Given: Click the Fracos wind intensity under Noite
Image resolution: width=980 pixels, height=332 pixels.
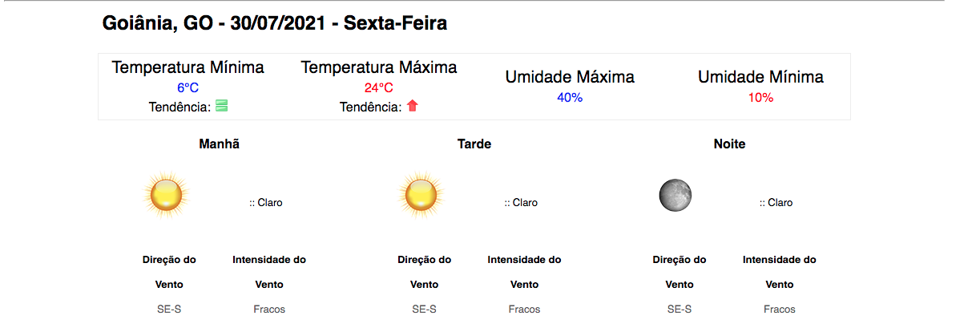Looking at the screenshot, I should [780, 309].
